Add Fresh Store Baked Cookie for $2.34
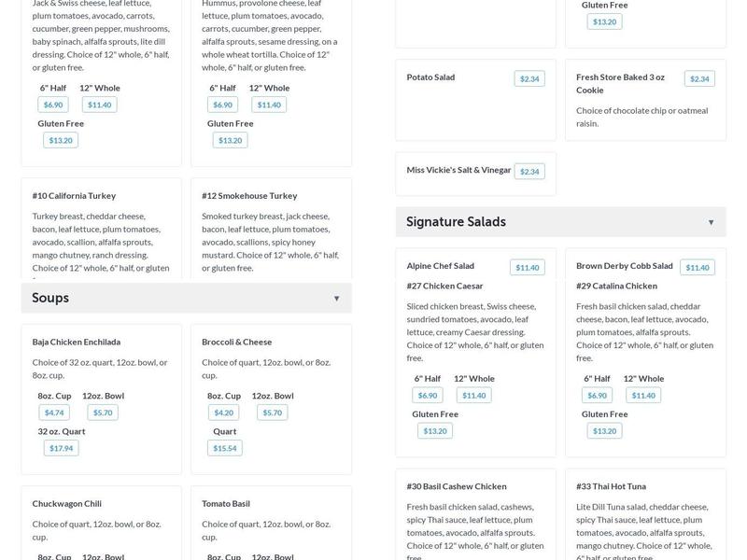747x560 pixels. coord(699,79)
